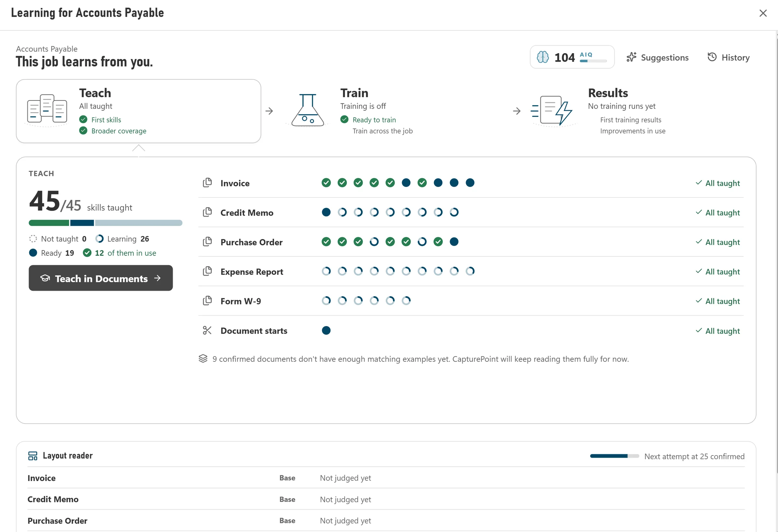Click All taught in Document starts row
The height and width of the screenshot is (532, 778).
(718, 331)
